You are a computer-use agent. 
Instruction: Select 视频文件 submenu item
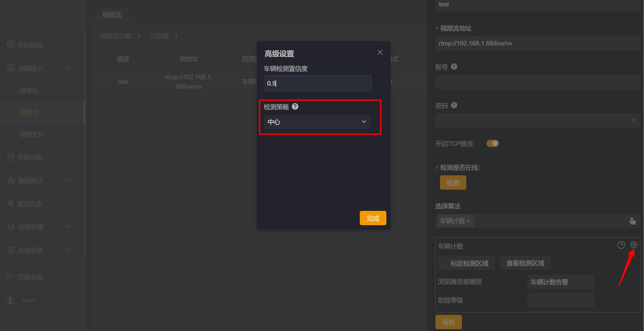32,134
